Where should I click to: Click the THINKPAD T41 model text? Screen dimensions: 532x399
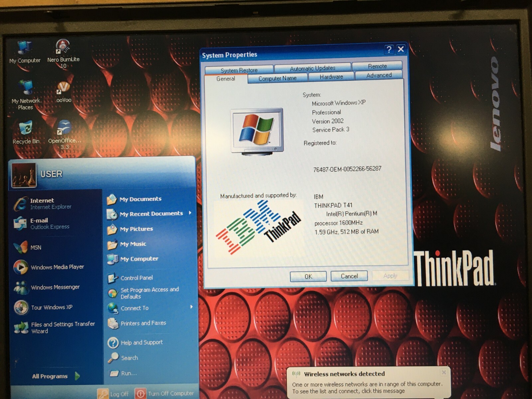point(333,205)
